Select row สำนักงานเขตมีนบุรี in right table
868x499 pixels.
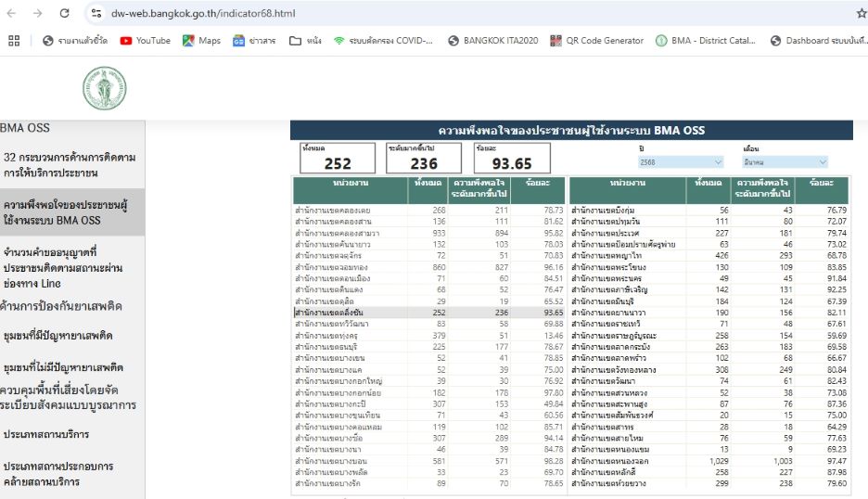(708, 301)
